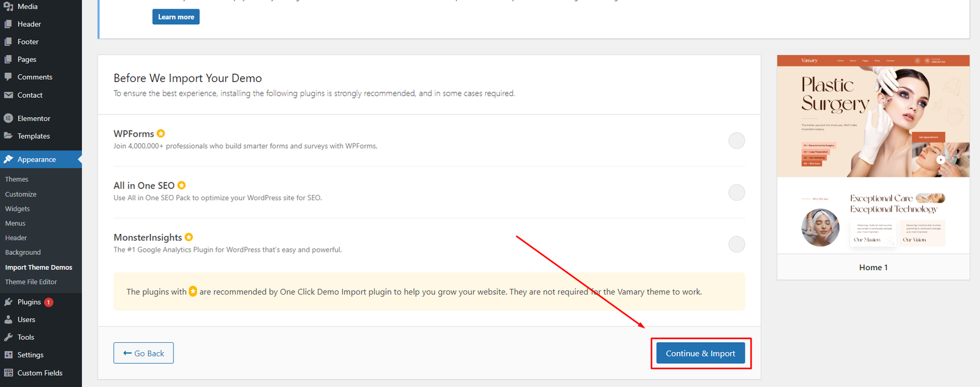Click the Learn more button

pos(176,17)
